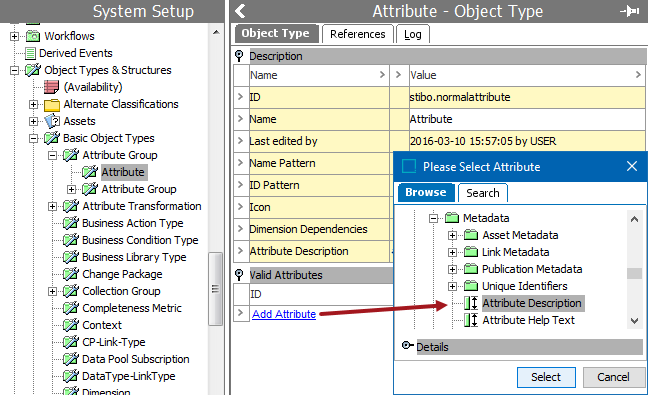Click the System Setup tree scrollbar handle

click(x=215, y=289)
